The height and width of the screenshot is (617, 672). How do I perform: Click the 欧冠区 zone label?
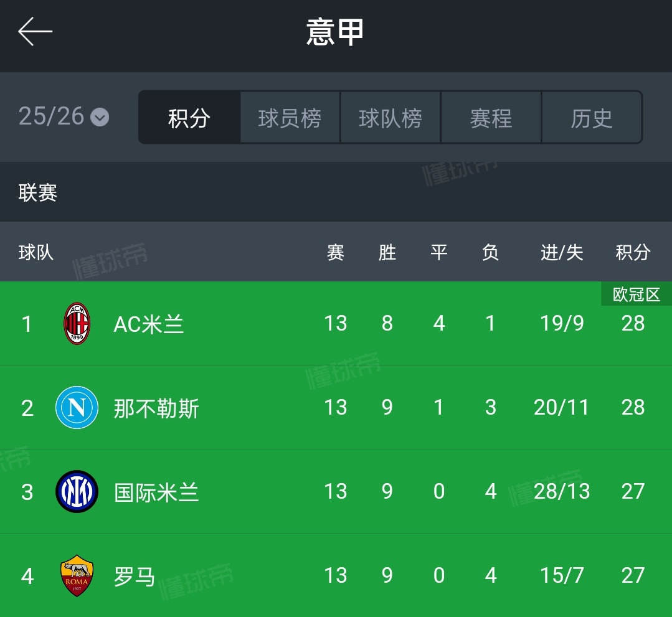click(637, 294)
